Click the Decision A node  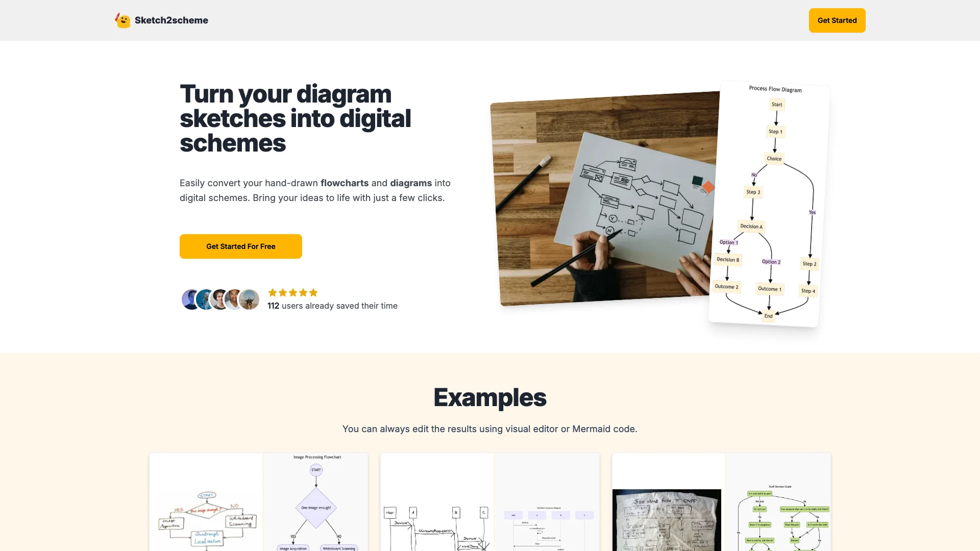[x=751, y=227]
